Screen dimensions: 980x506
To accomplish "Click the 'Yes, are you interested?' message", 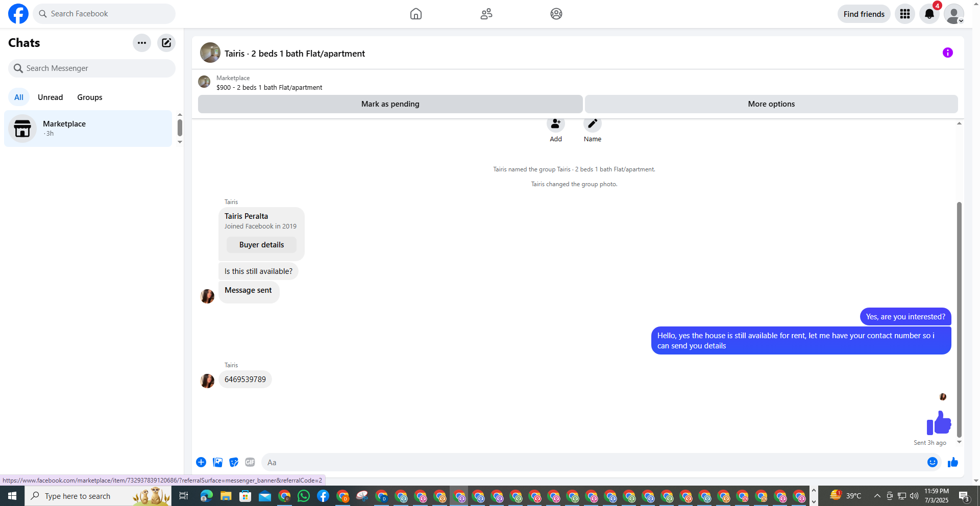I will 905,317.
